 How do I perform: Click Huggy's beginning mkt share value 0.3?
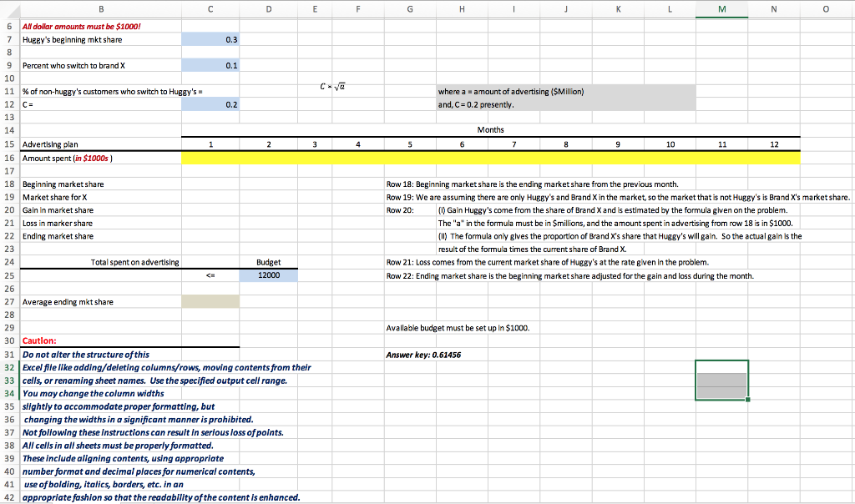pyautogui.click(x=210, y=40)
